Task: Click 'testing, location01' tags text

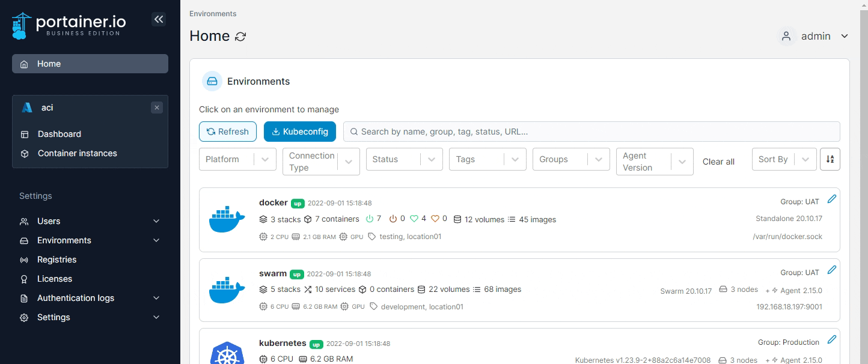Action: click(411, 237)
